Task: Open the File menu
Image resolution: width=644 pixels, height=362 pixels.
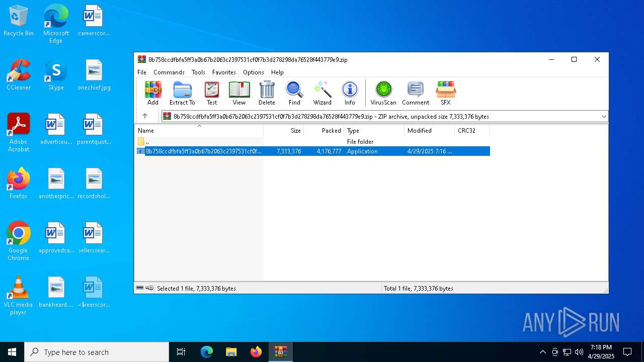Action: (x=142, y=72)
